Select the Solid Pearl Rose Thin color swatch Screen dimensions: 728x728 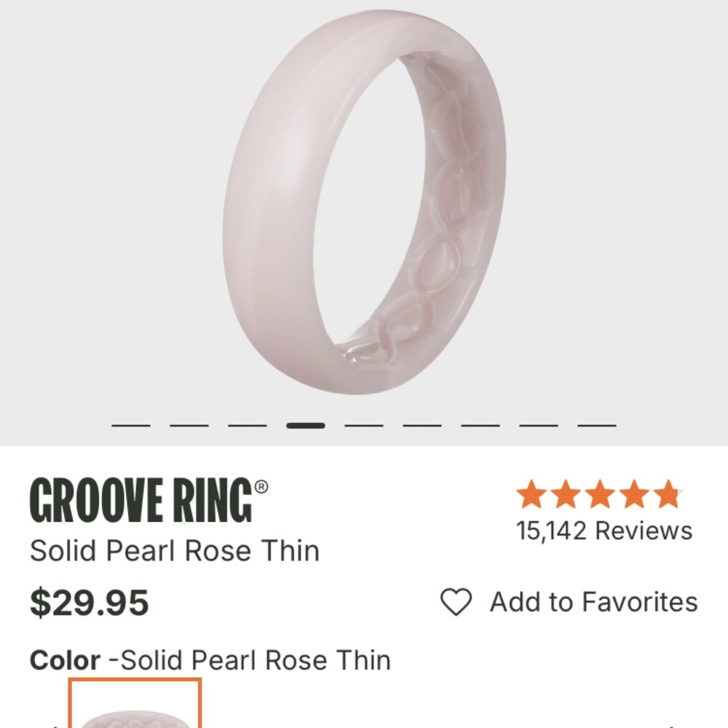click(x=135, y=710)
